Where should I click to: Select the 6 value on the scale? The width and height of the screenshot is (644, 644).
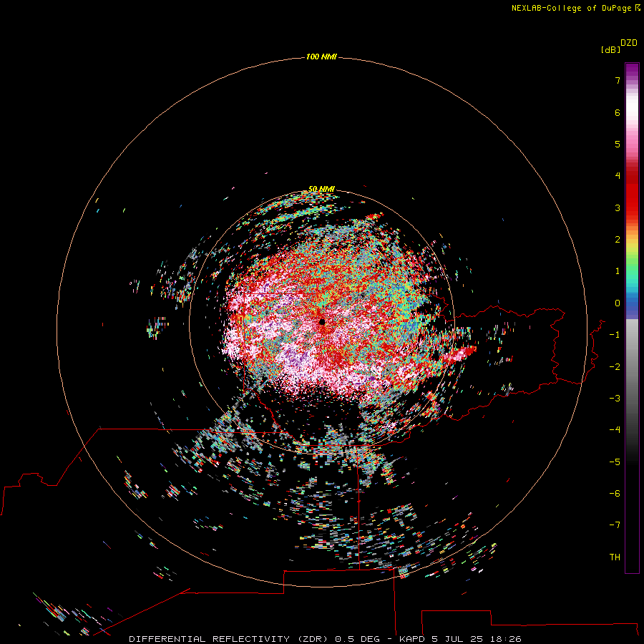[618, 112]
